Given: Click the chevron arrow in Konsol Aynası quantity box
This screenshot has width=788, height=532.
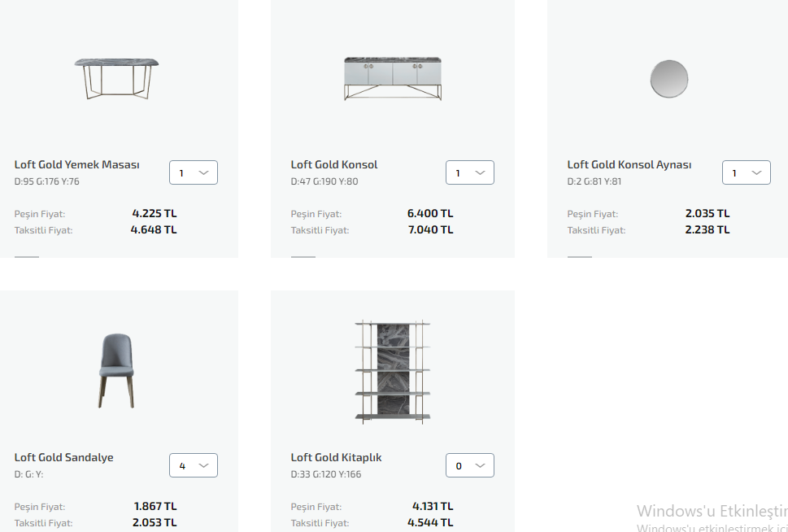Looking at the screenshot, I should (x=756, y=173).
